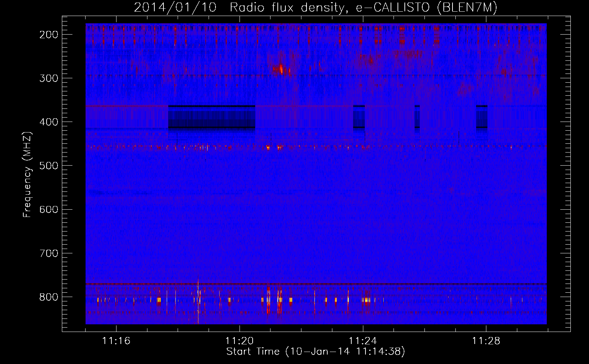Click the 300 frequency tick label
The width and height of the screenshot is (589, 364).
48,78
